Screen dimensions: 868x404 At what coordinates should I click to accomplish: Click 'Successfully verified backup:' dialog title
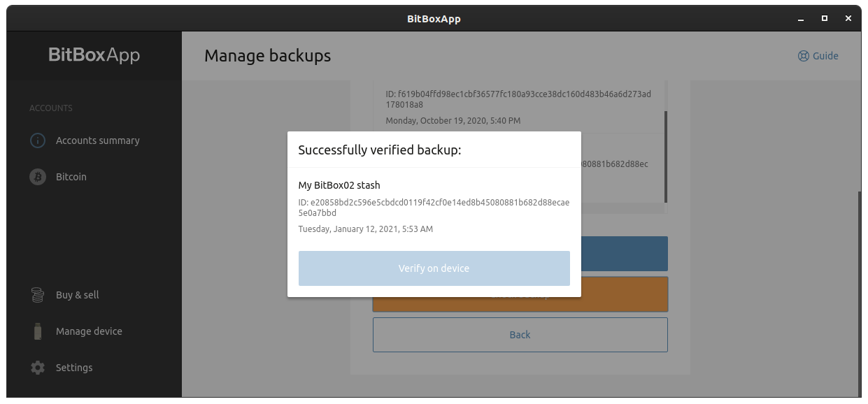coord(380,150)
